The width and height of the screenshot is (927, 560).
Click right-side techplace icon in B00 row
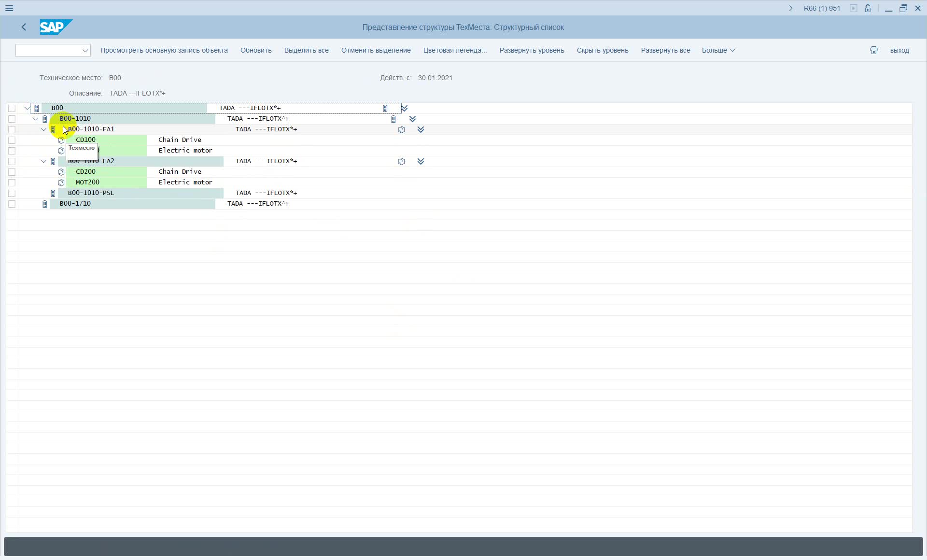pyautogui.click(x=385, y=108)
